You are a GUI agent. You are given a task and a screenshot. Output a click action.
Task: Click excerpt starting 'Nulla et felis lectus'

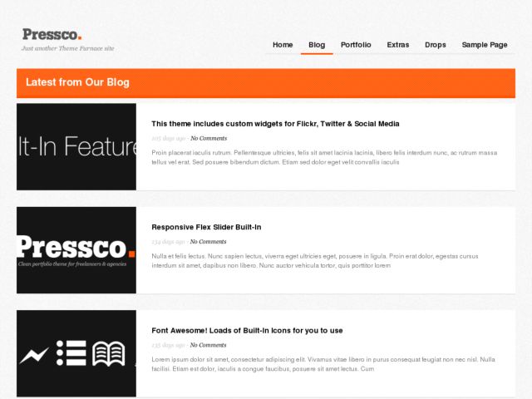[x=315, y=260]
